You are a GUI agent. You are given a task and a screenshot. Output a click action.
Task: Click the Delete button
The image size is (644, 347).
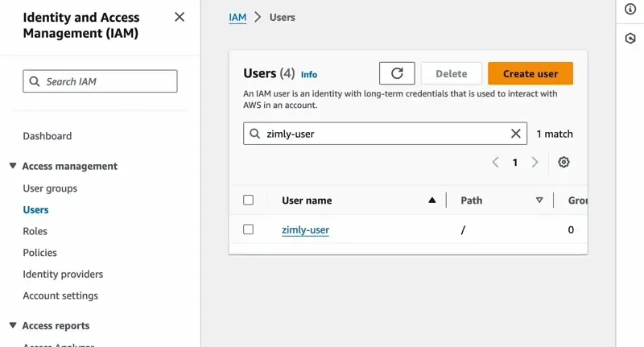[x=452, y=73]
